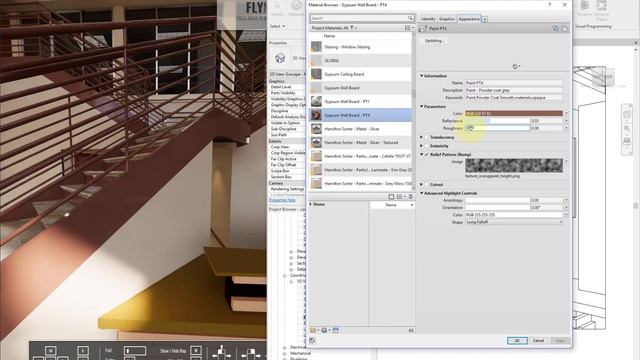The image size is (640, 360).
Task: Collapse the Information section
Action: [x=422, y=76]
